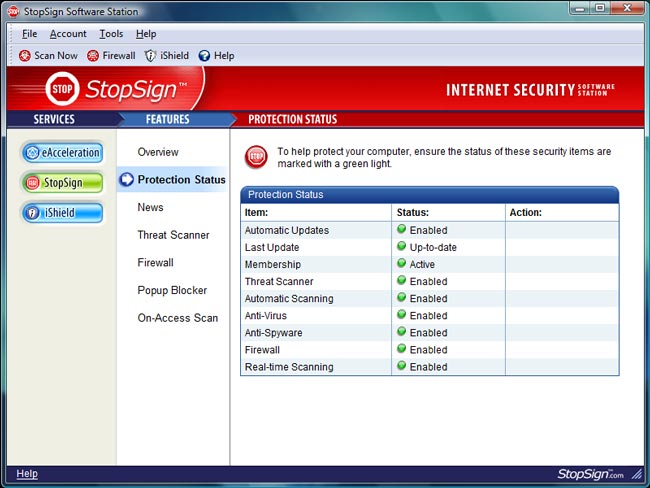Click the Help link in bottom bar
The height and width of the screenshot is (488, 650).
[27, 473]
